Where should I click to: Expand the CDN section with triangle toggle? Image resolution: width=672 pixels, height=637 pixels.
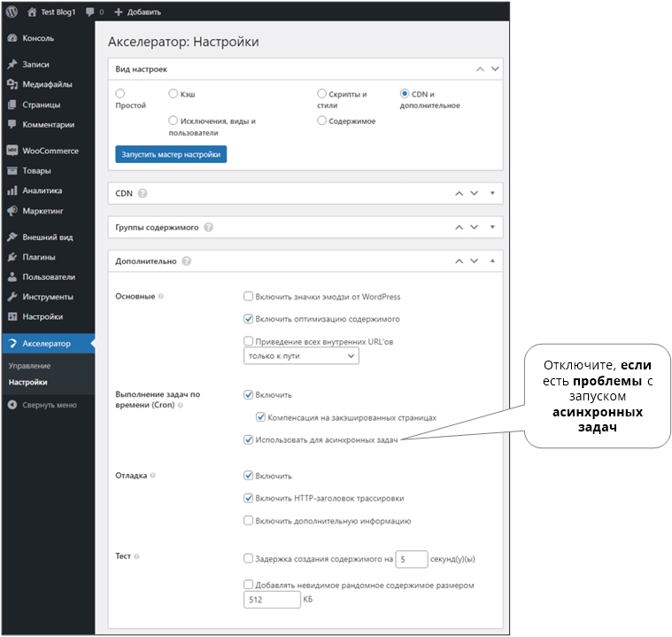coord(492,192)
